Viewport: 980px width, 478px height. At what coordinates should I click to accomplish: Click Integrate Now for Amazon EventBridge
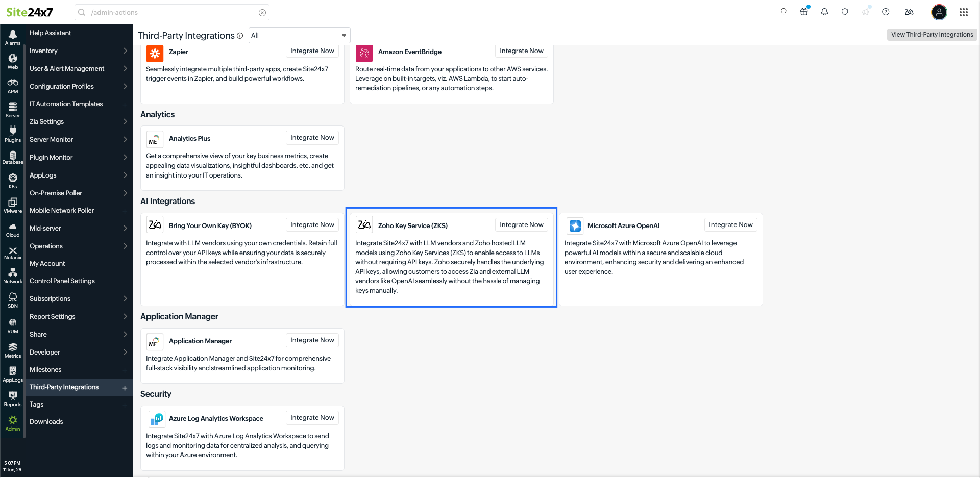pyautogui.click(x=522, y=51)
